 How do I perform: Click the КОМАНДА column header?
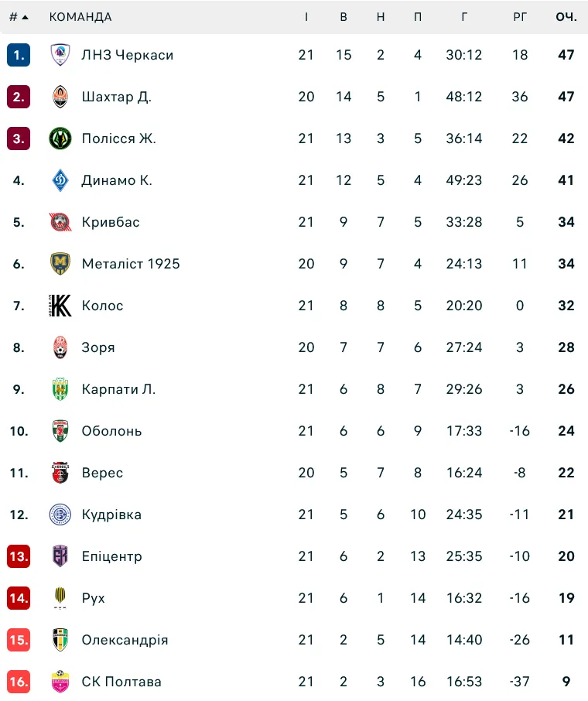point(80,16)
